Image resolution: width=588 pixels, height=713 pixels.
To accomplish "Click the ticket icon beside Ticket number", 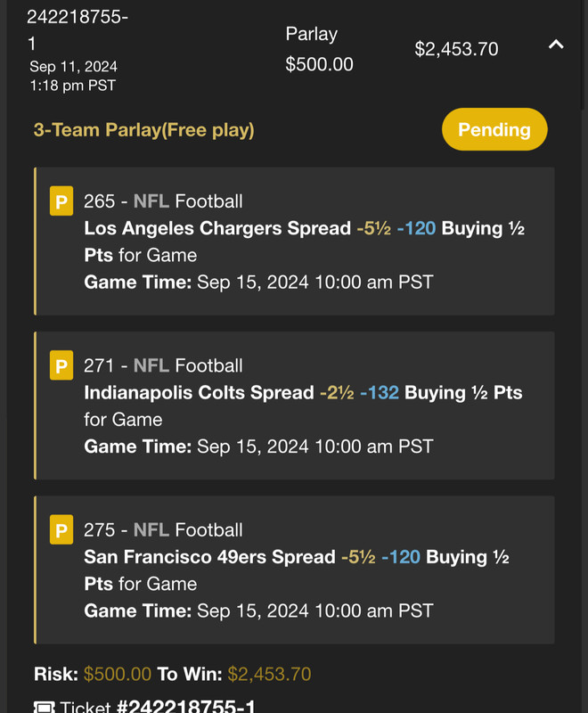I will coord(44,707).
